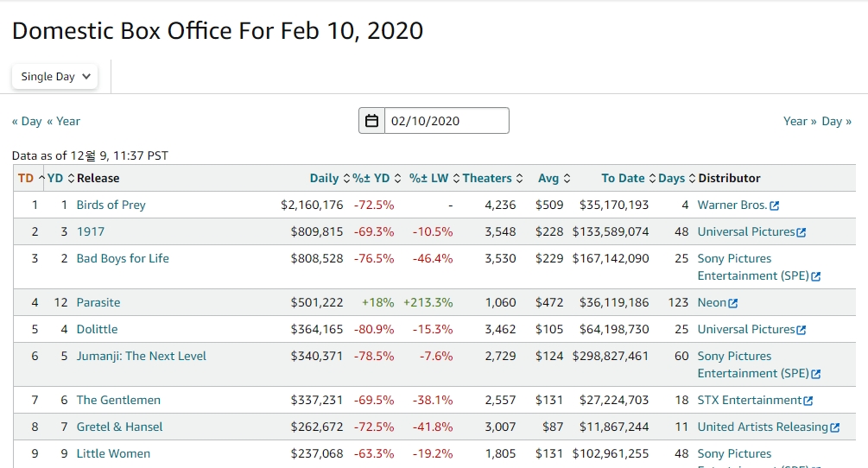Sort by %± YD column
Image resolution: width=868 pixels, height=468 pixels.
coord(377,178)
